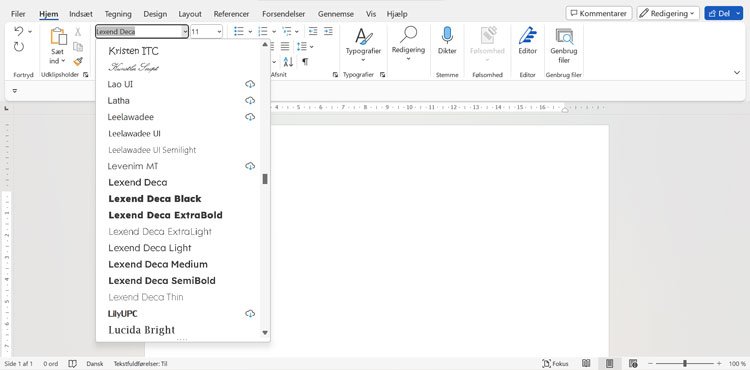The width and height of the screenshot is (750, 370).
Task: Open the Redigering search tools
Action: tap(408, 44)
